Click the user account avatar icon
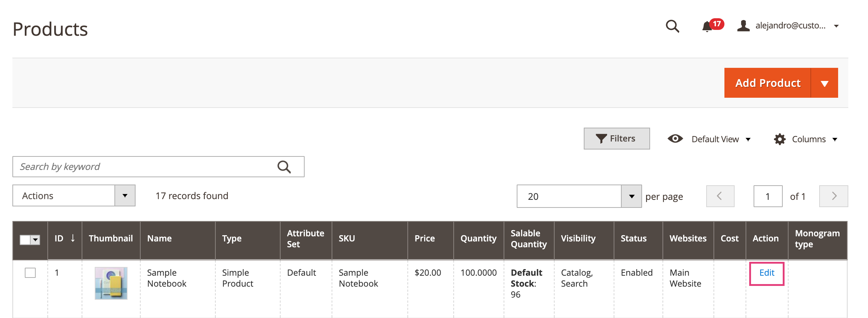The image size is (868, 318). (743, 26)
